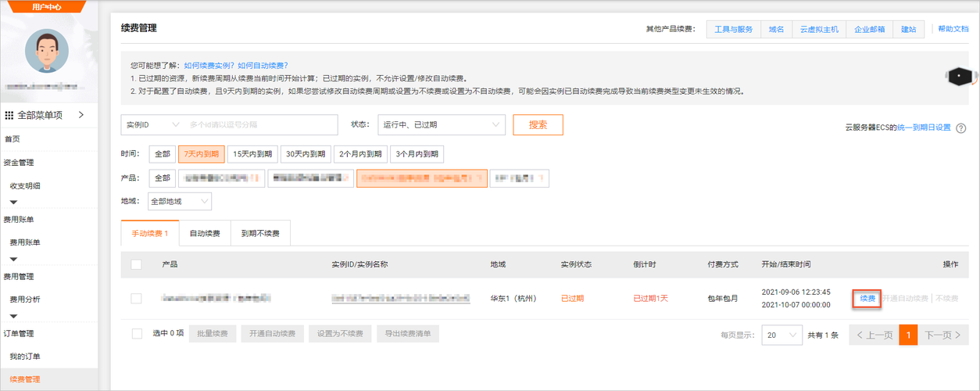The image size is (980, 391).
Task: Open 收支明细 in sidebar
Action: point(25,186)
